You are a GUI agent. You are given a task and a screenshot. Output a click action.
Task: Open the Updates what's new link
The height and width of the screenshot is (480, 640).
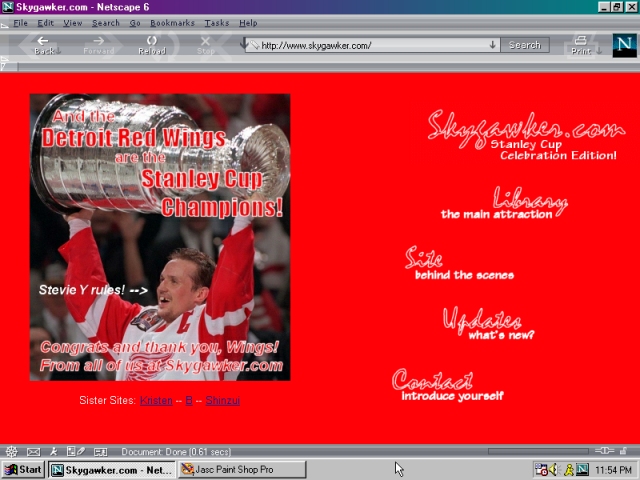pos(488,323)
